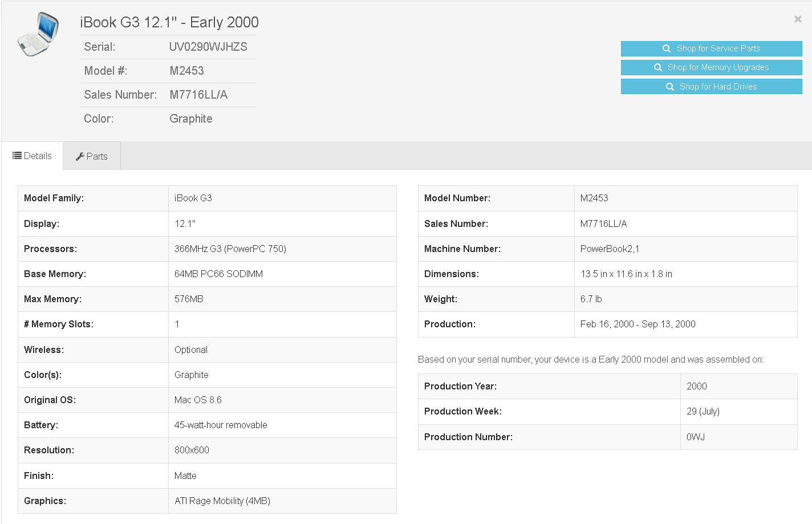The height and width of the screenshot is (524, 812).
Task: Switch to the Details tab
Action: (32, 156)
